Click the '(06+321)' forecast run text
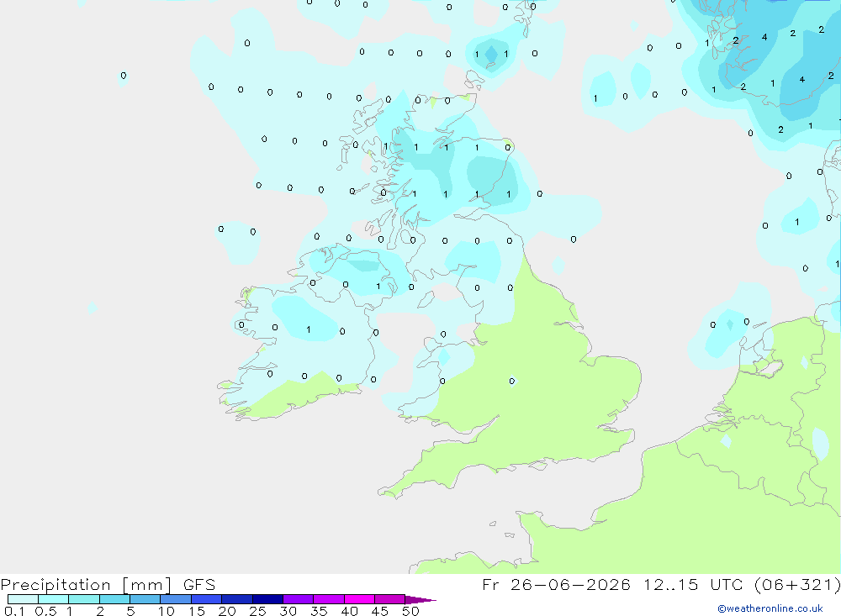841x616 pixels. point(797,585)
